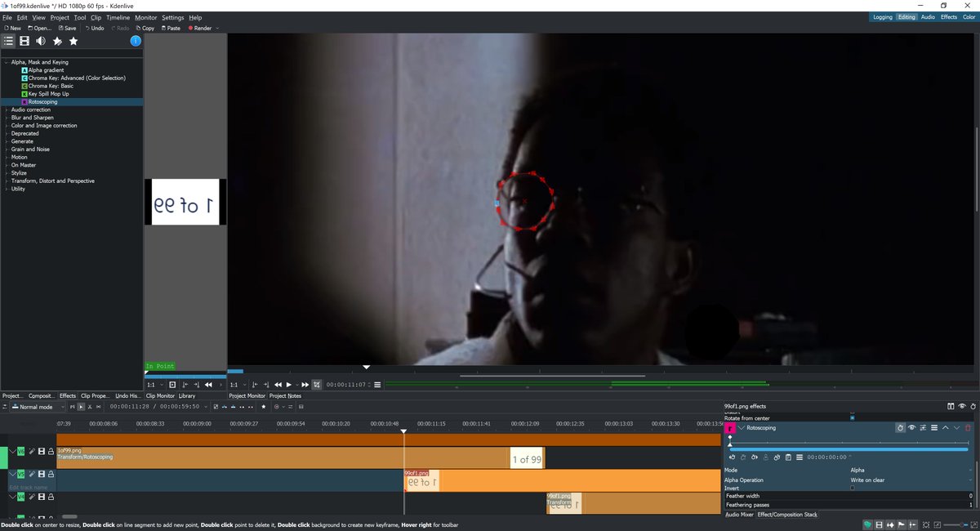Open Rotoscoping Mode dropdown
980x531 pixels.
[909, 470]
